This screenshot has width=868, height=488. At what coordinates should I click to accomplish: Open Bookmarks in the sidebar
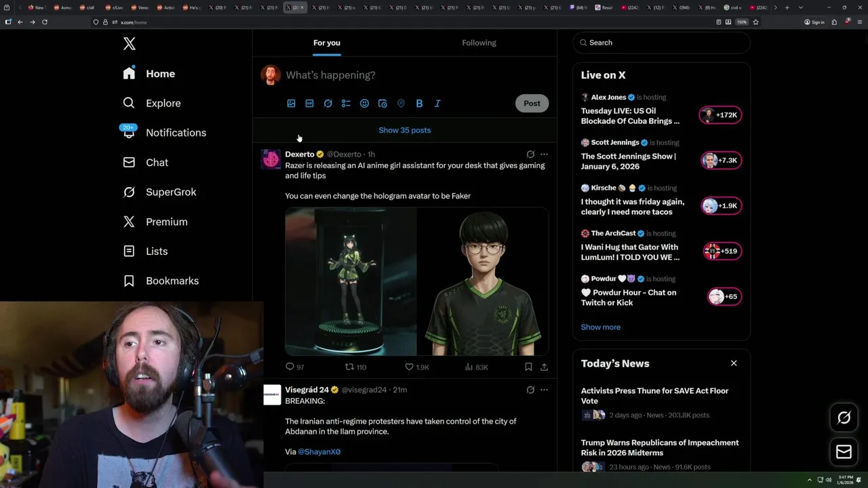[161, 281]
